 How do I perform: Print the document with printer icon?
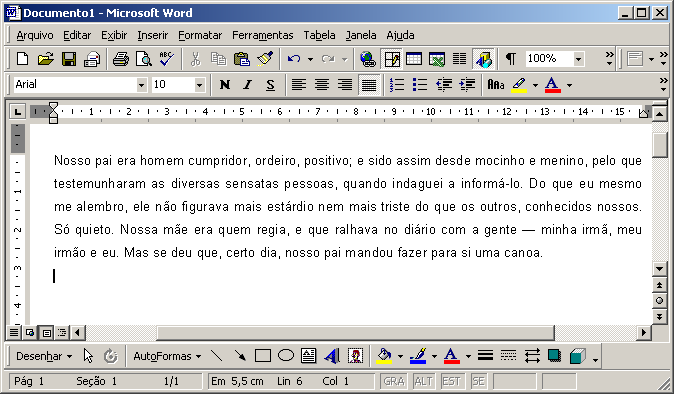(121, 58)
